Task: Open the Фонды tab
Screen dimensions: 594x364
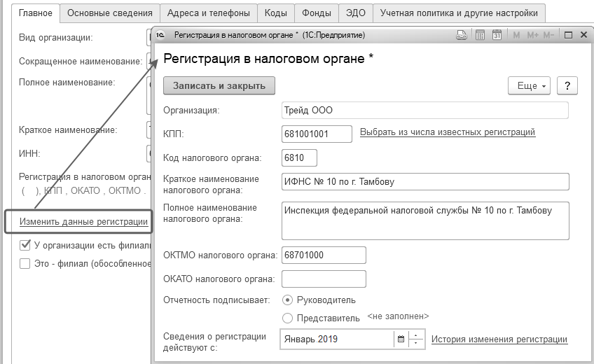Action: (x=317, y=13)
